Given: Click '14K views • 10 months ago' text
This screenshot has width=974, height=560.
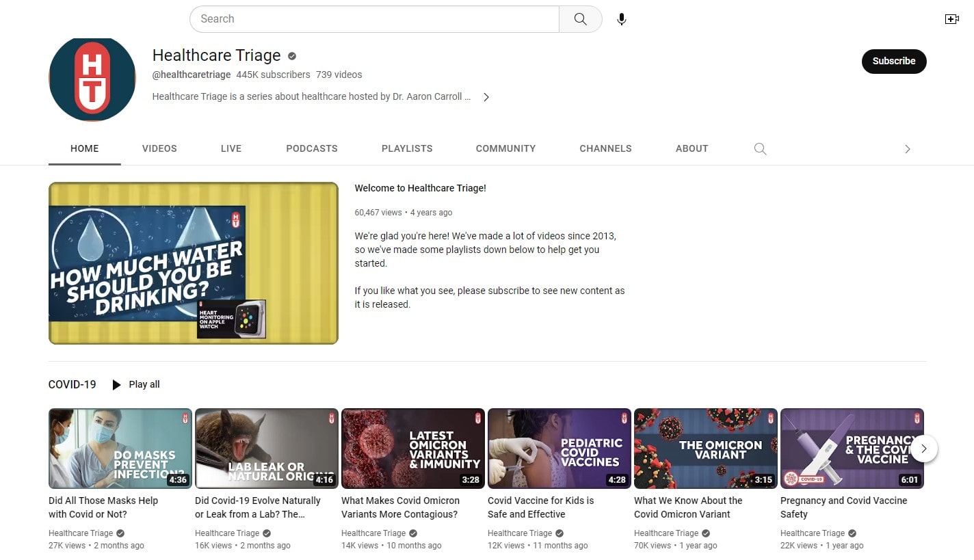Looking at the screenshot, I should [391, 546].
